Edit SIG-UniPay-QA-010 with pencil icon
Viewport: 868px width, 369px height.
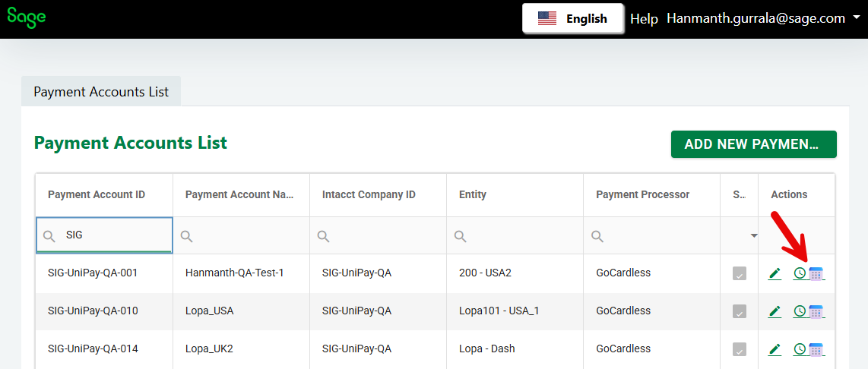tap(775, 311)
